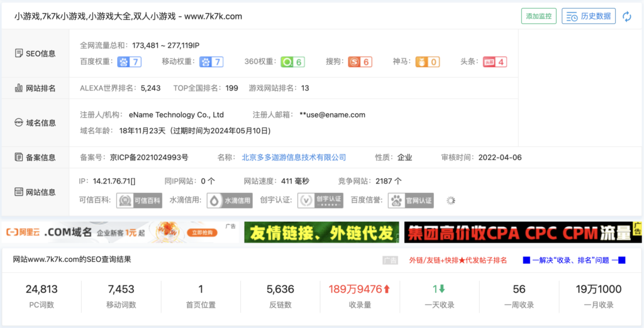Click the 360 weight 6 badge
The height and width of the screenshot is (328, 644).
click(293, 62)
